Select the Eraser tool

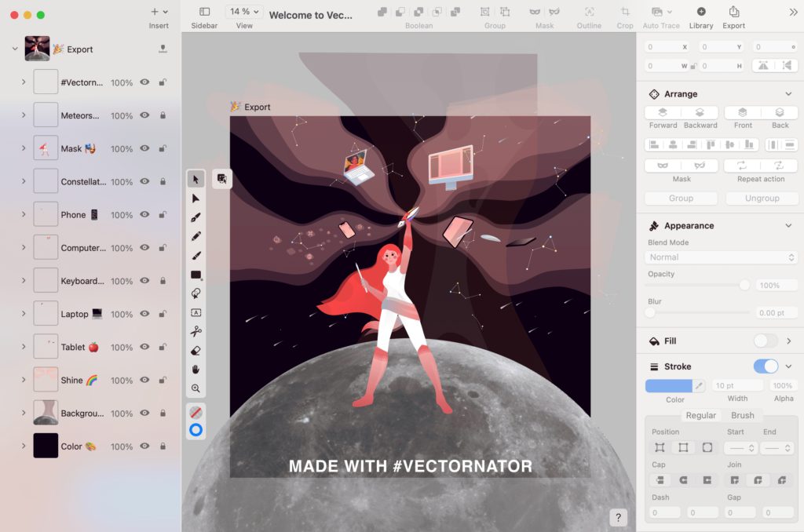coord(196,351)
